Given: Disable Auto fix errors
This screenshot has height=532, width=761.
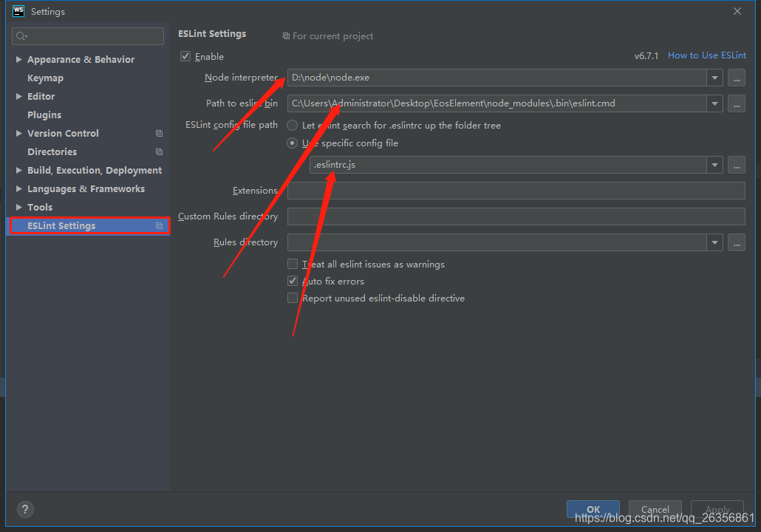Looking at the screenshot, I should (293, 281).
